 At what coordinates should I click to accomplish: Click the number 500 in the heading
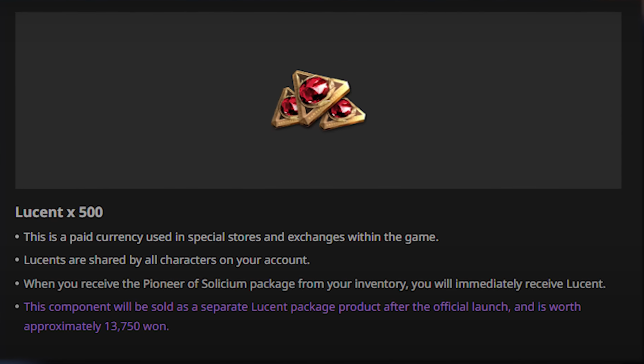pyautogui.click(x=91, y=212)
